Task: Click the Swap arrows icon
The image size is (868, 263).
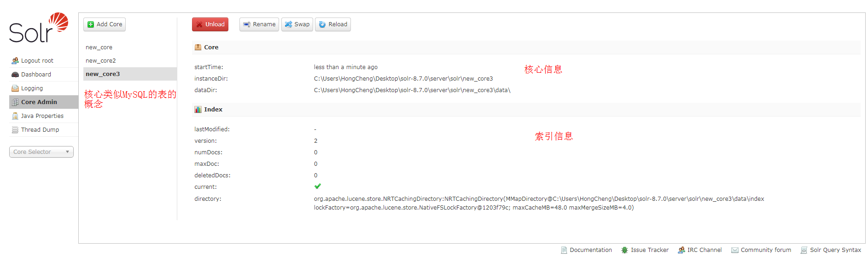Action: [x=288, y=24]
